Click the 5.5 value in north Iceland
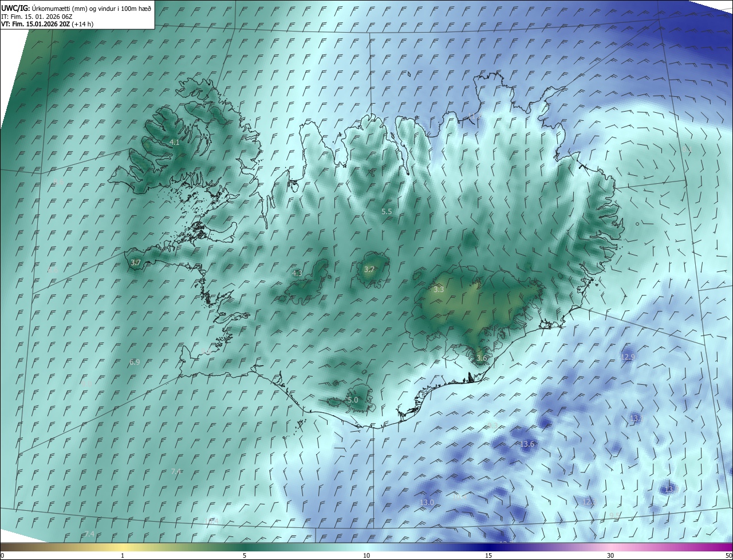Screen dimensions: 733x560 [387, 211]
